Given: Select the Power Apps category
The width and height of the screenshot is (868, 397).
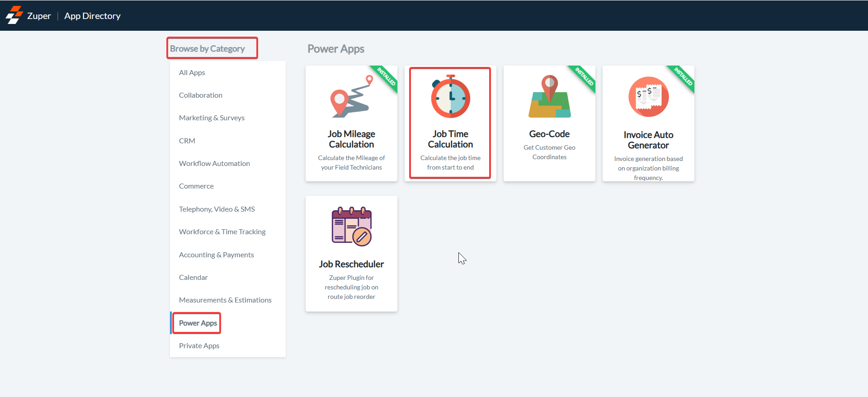Looking at the screenshot, I should pos(228,323).
